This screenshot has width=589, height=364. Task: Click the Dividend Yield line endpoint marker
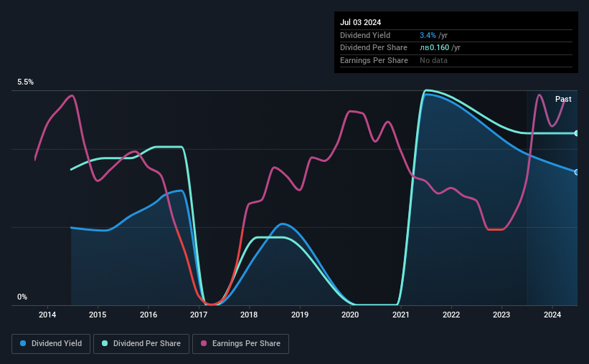(577, 172)
